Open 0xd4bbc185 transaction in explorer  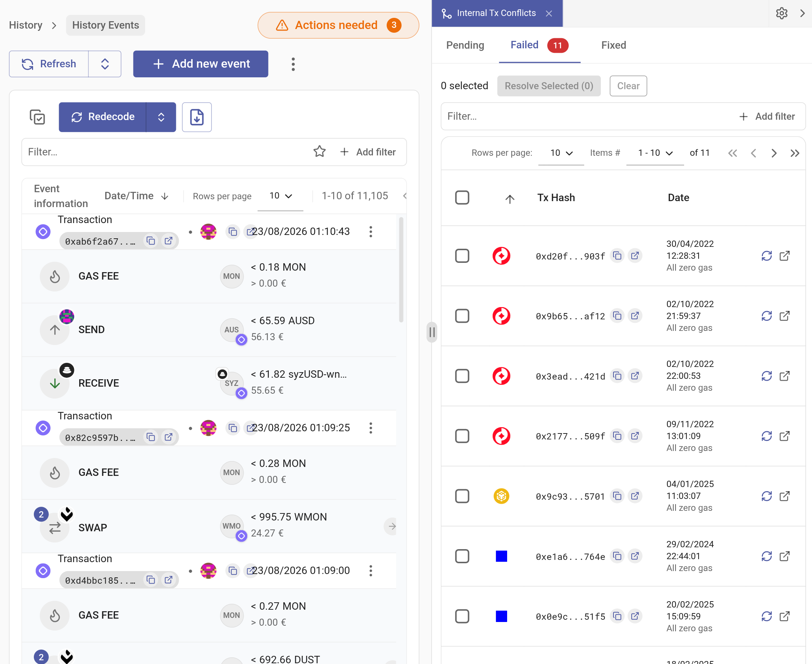coord(168,580)
